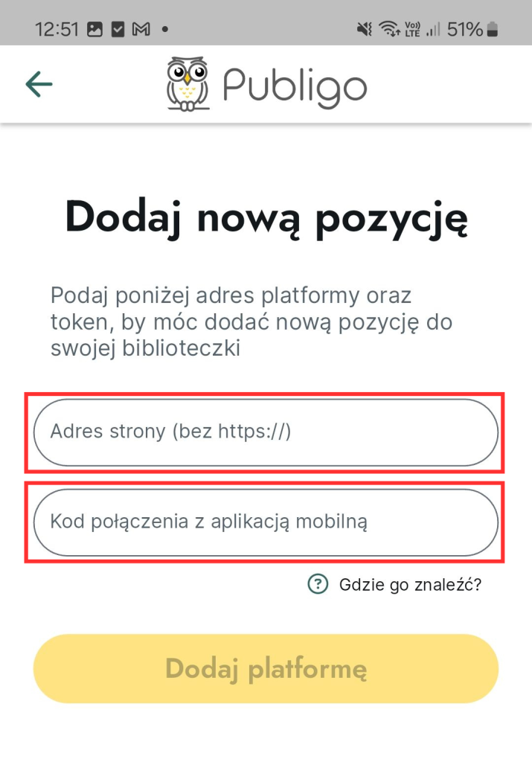This screenshot has width=532, height=762.
Task: Click the Publigo wordmark text
Action: coord(295,86)
